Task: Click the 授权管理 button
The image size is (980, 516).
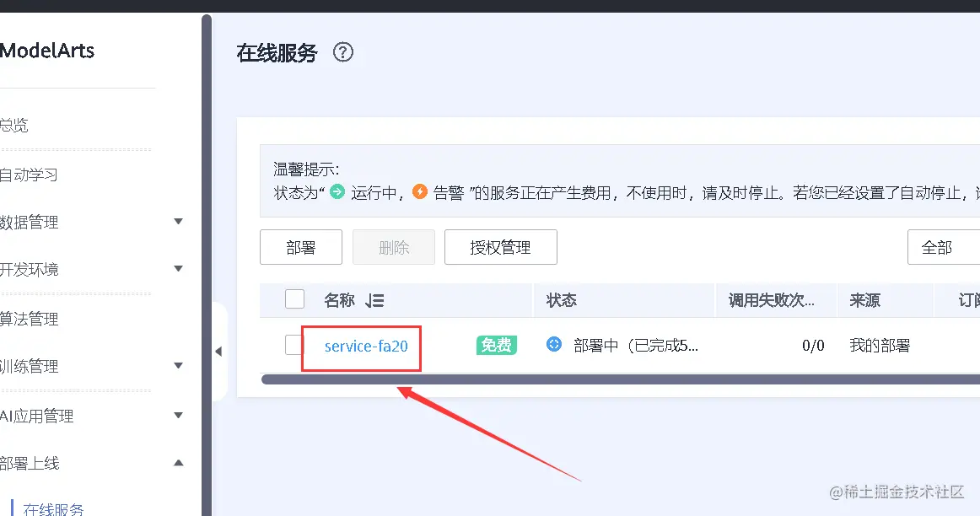Action: (501, 247)
